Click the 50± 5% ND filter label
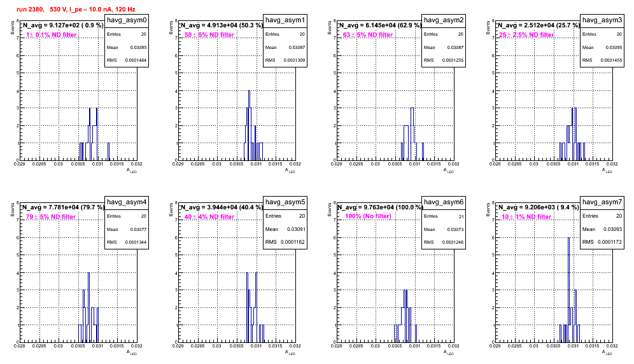This screenshot has width=634, height=364. point(209,35)
